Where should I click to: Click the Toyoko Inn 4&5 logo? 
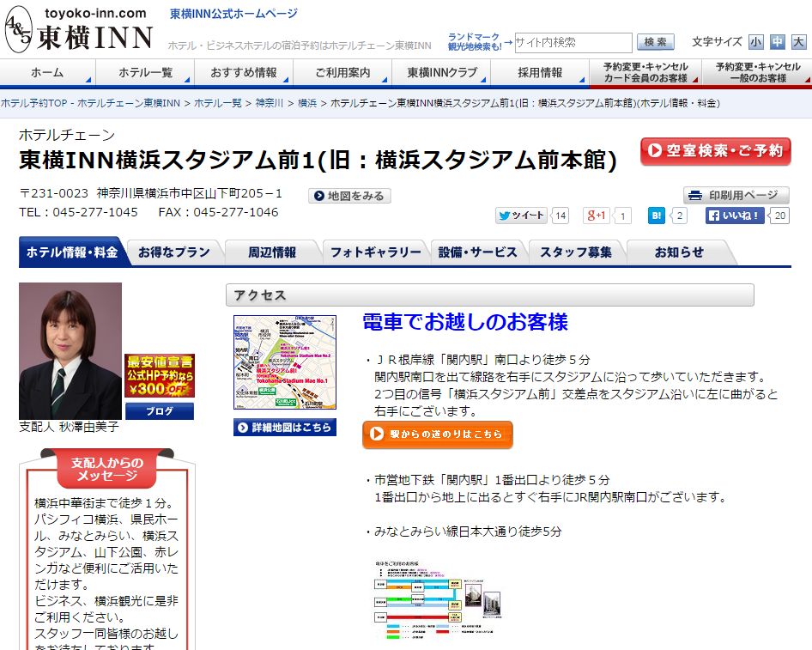click(x=79, y=30)
